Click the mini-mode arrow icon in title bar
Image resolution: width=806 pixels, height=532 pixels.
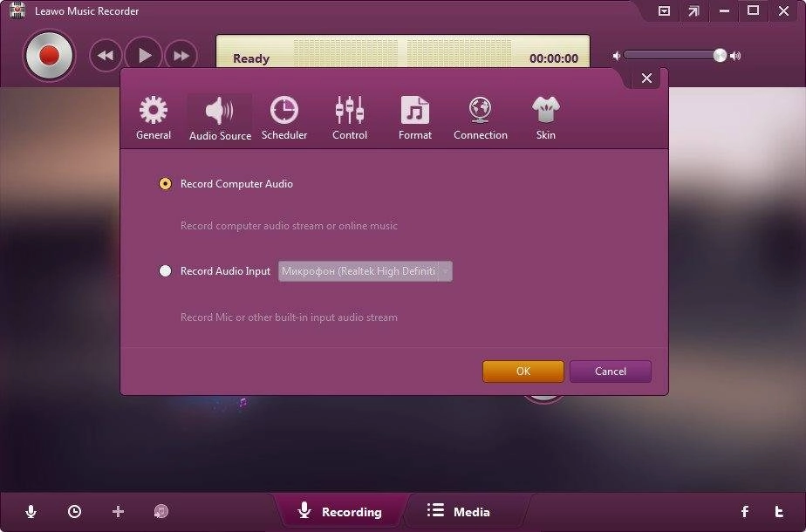(694, 10)
